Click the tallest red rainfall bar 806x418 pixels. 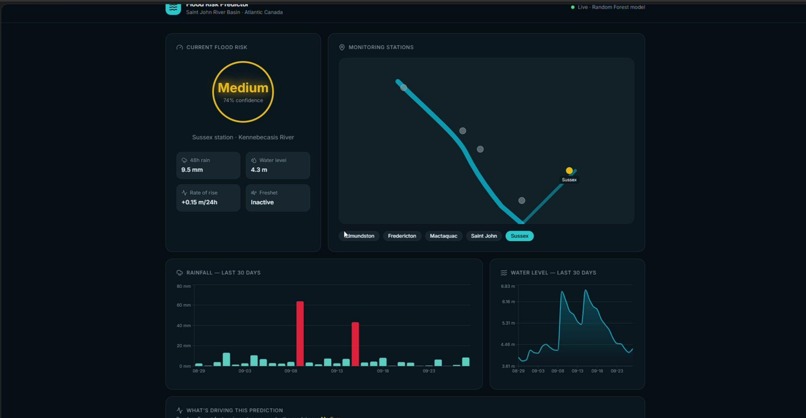(x=300, y=334)
